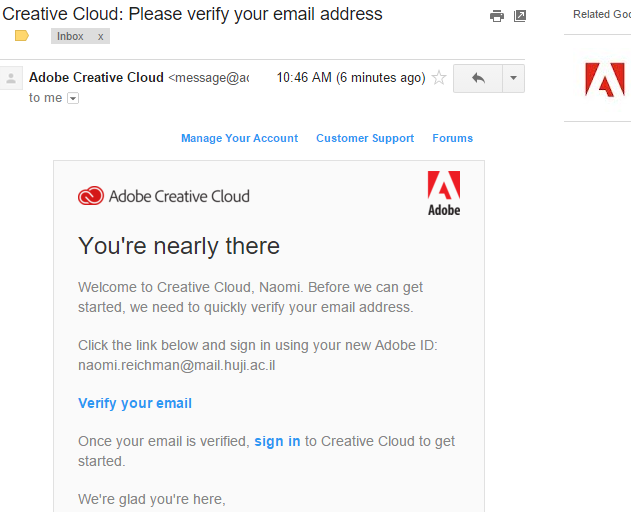Click the yellow importance marker label

tap(22, 36)
